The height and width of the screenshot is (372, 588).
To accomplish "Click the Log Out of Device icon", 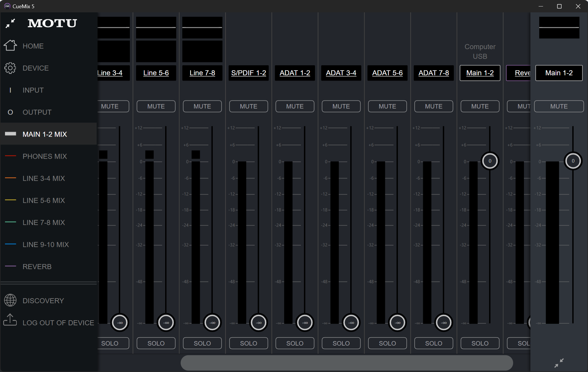I will click(10, 320).
